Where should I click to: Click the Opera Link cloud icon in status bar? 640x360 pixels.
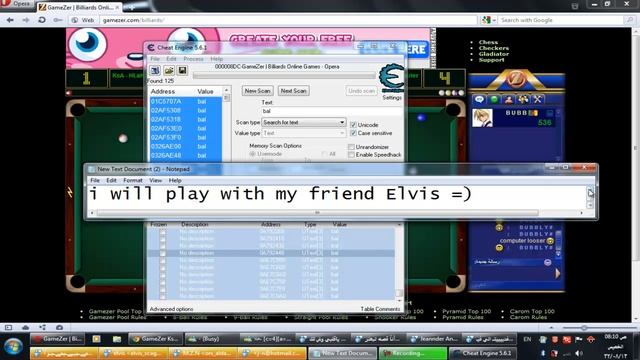pos(25,327)
